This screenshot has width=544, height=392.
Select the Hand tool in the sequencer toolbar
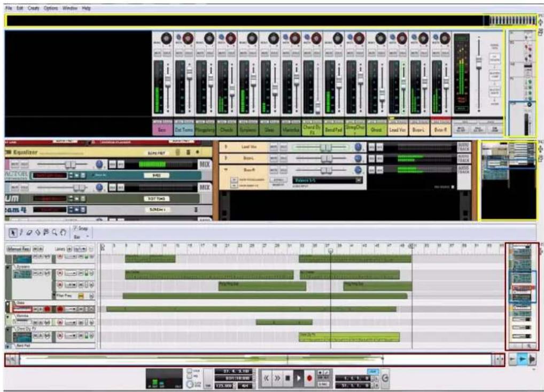pos(63,233)
